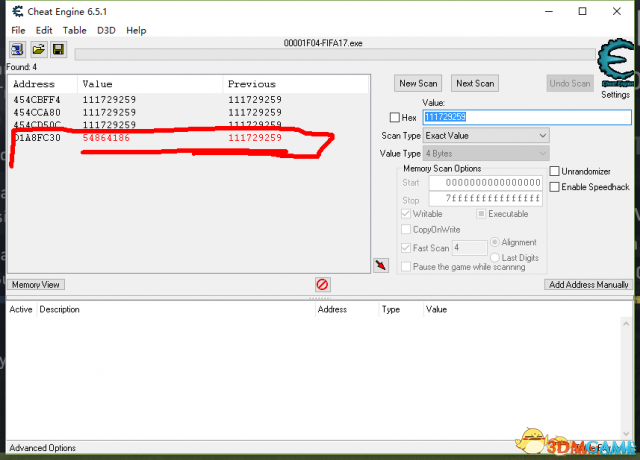
Task: Click Add Address Manually button
Action: pyautogui.click(x=589, y=284)
